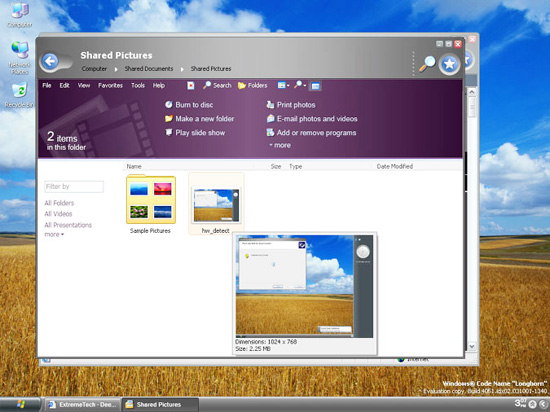Image resolution: width=550 pixels, height=412 pixels.
Task: Click scroll up arrow in background browser window
Action: [472, 92]
